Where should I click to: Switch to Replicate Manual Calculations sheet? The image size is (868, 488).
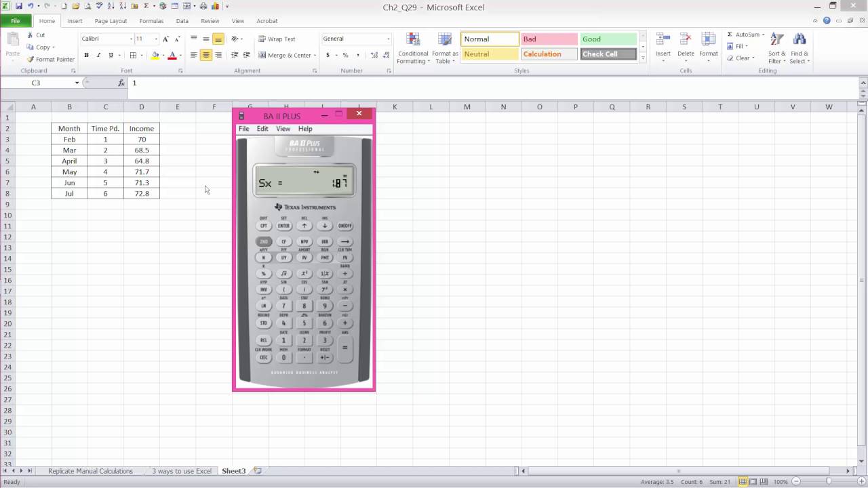coord(90,471)
